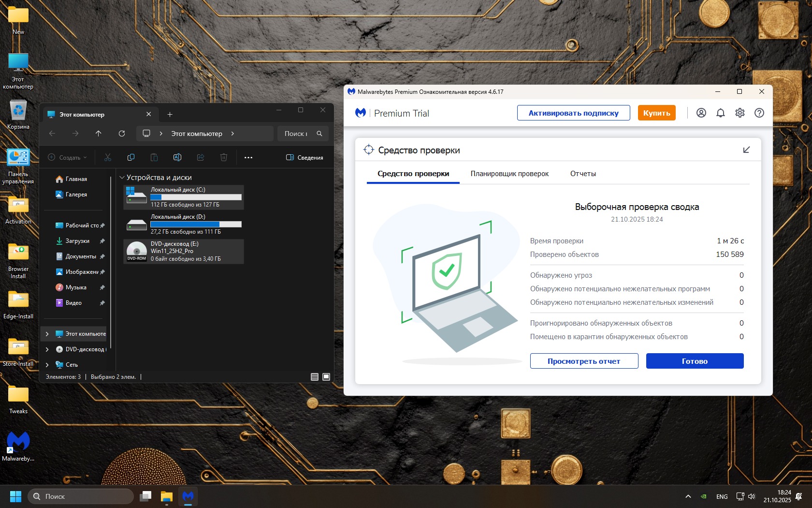
Task: Expand Этот компьютер tree node
Action: (x=47, y=334)
